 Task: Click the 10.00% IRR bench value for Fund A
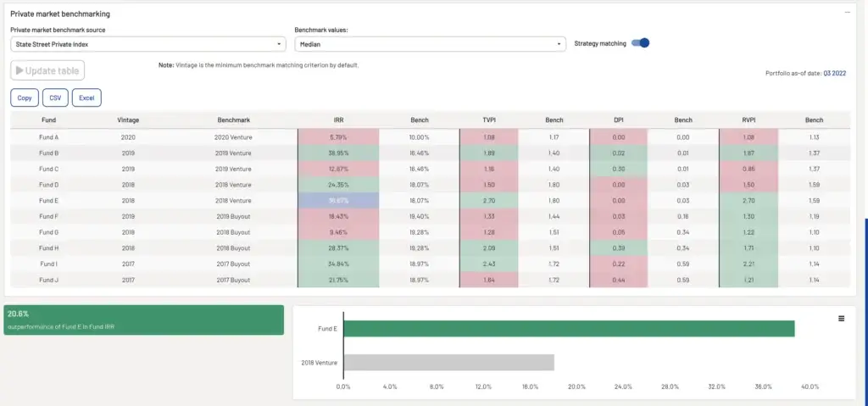[420, 137]
